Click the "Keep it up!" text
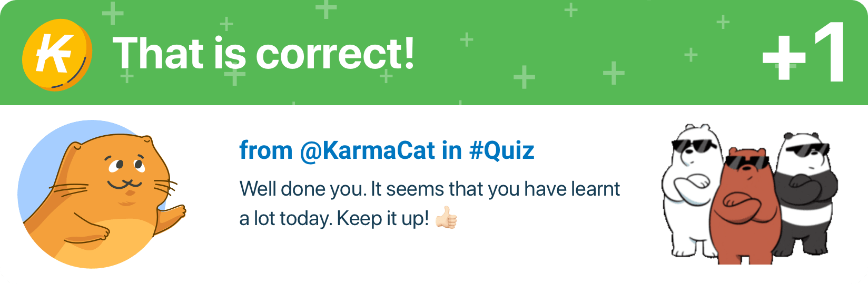The height and width of the screenshot is (284, 868). 383,218
